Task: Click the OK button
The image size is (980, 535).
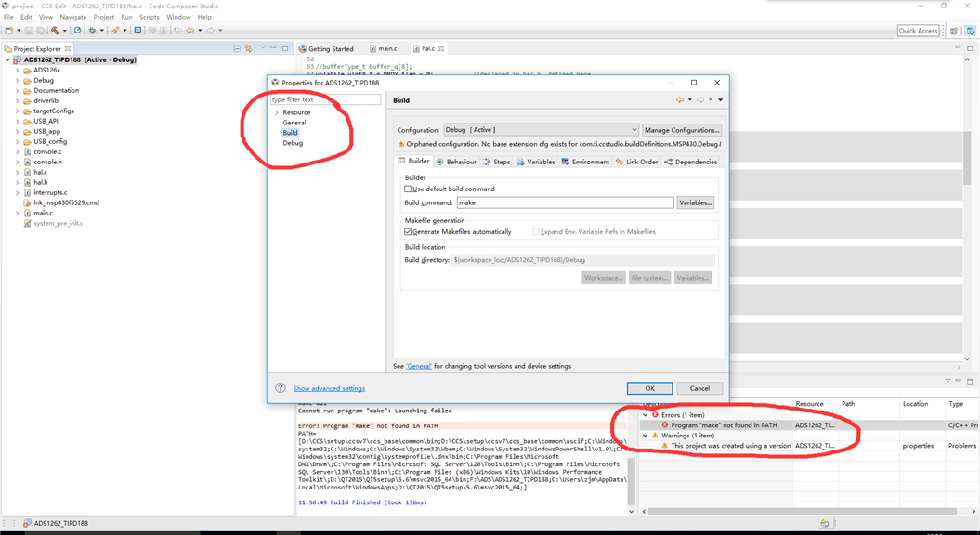Action: 649,388
